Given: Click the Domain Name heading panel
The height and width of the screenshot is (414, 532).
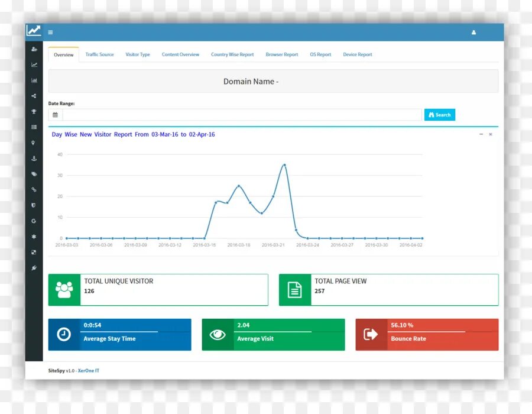Looking at the screenshot, I should (x=273, y=81).
